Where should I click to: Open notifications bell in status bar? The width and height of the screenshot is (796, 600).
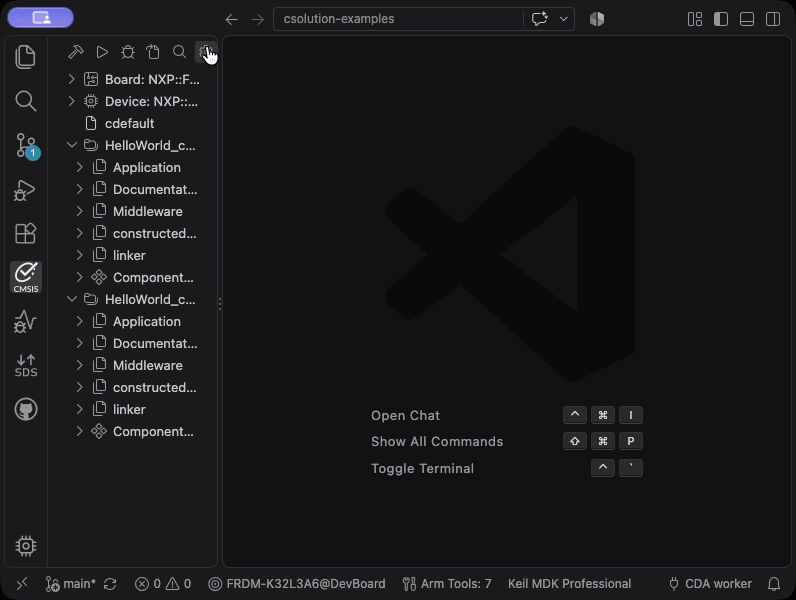point(774,584)
